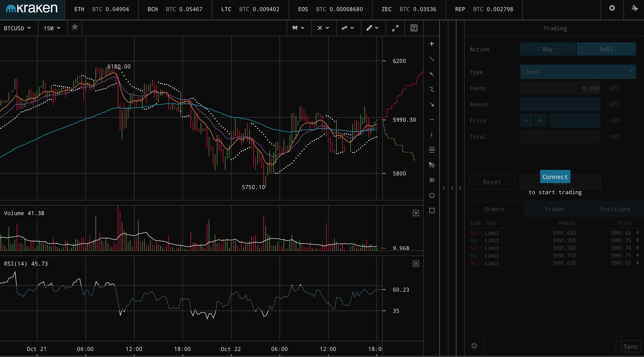
Task: Select the crosshair drawing tool
Action: (x=432, y=44)
